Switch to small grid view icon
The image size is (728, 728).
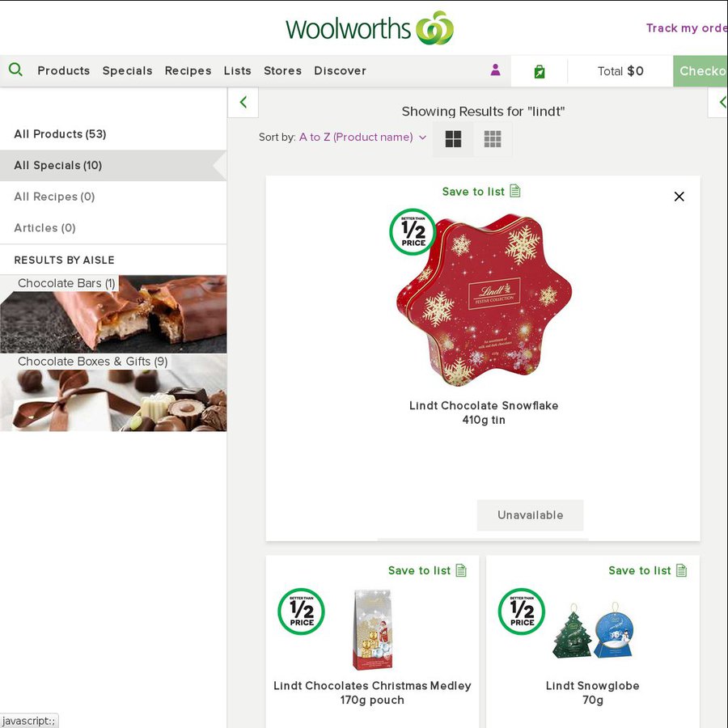(x=493, y=139)
